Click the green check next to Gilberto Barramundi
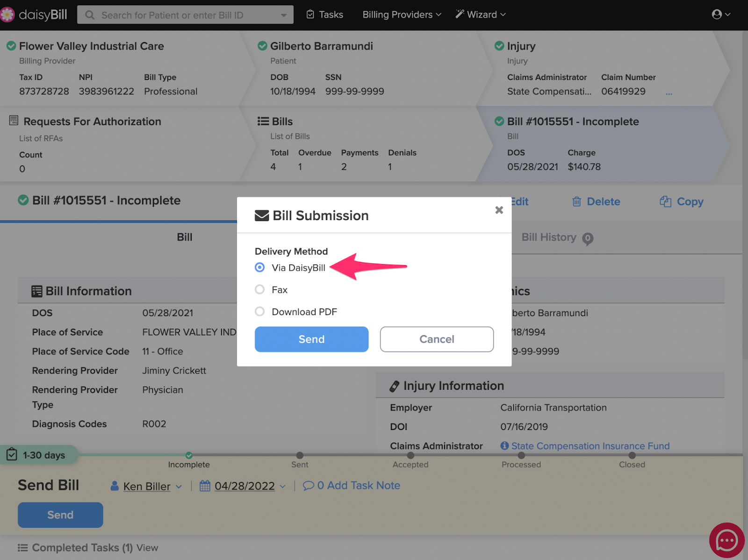This screenshot has width=748, height=560. point(263,46)
